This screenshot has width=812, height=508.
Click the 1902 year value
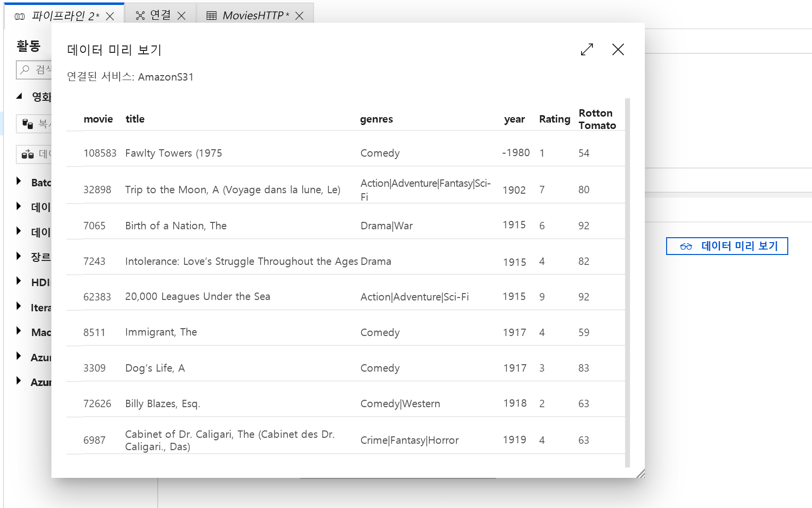[x=514, y=190]
